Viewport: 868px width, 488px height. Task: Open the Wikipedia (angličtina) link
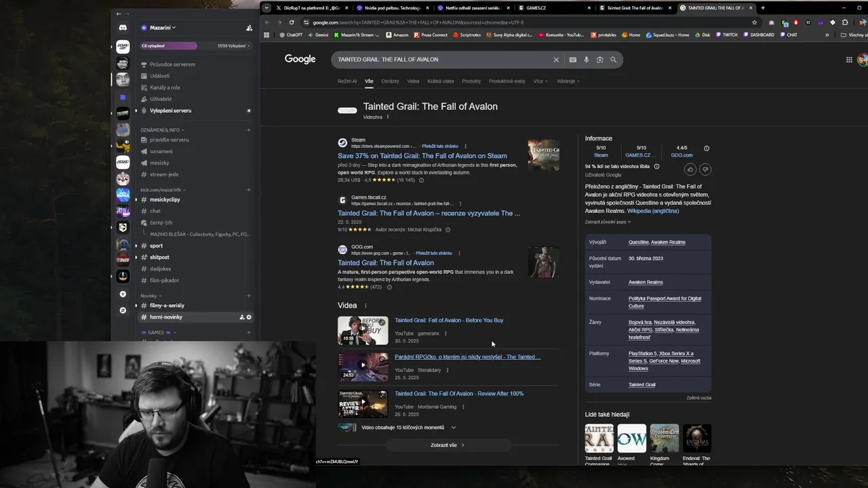pos(653,211)
